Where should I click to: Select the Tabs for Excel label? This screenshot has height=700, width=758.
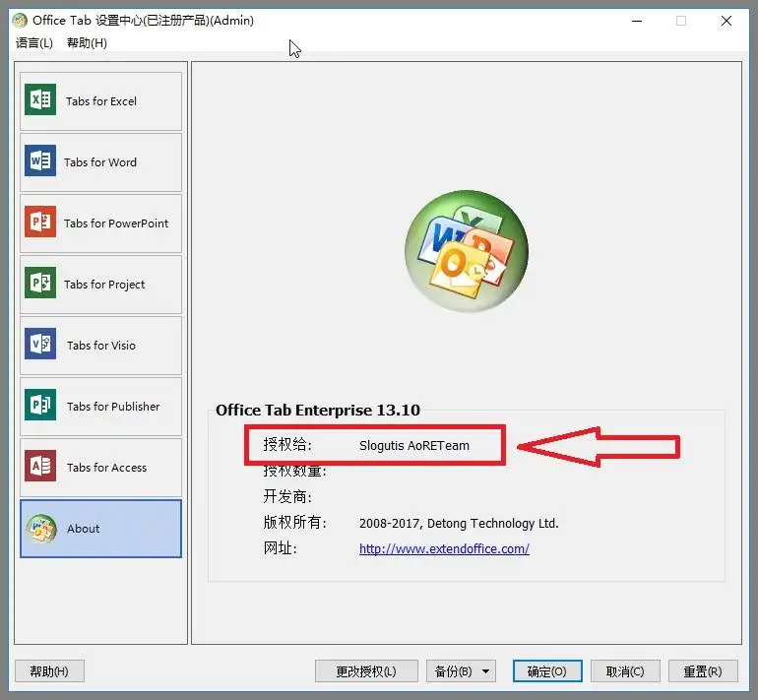101,101
